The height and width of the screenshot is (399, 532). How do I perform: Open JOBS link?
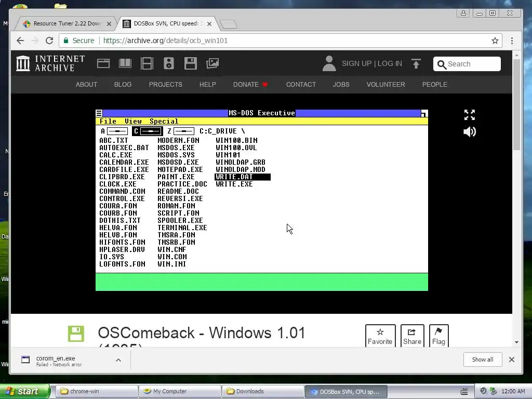pyautogui.click(x=341, y=85)
